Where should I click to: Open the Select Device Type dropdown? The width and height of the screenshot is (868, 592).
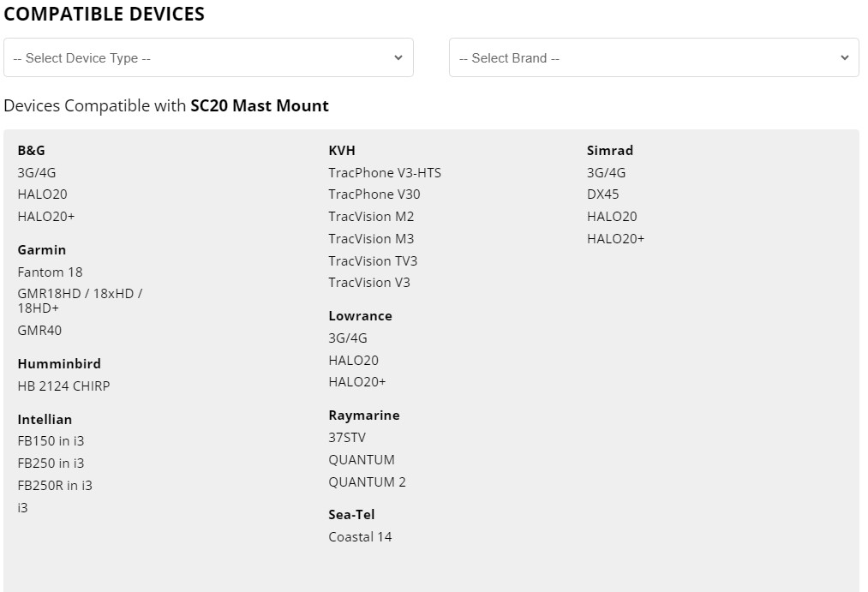click(208, 57)
